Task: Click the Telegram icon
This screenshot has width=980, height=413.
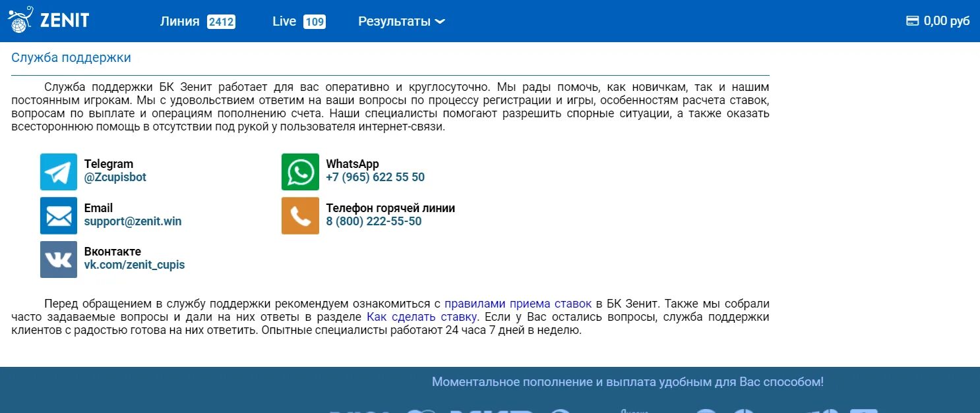Action: point(59,172)
